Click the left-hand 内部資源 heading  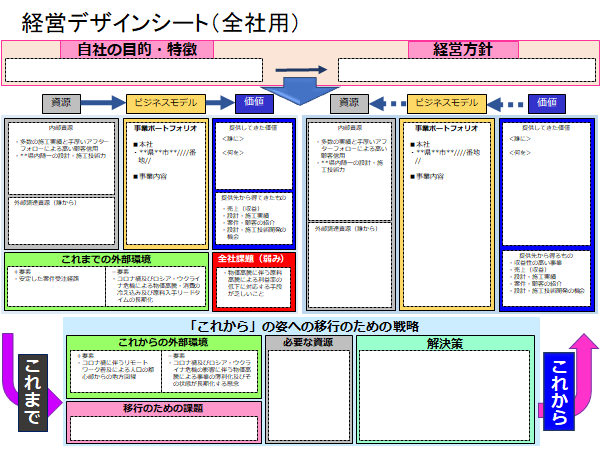tap(61, 128)
